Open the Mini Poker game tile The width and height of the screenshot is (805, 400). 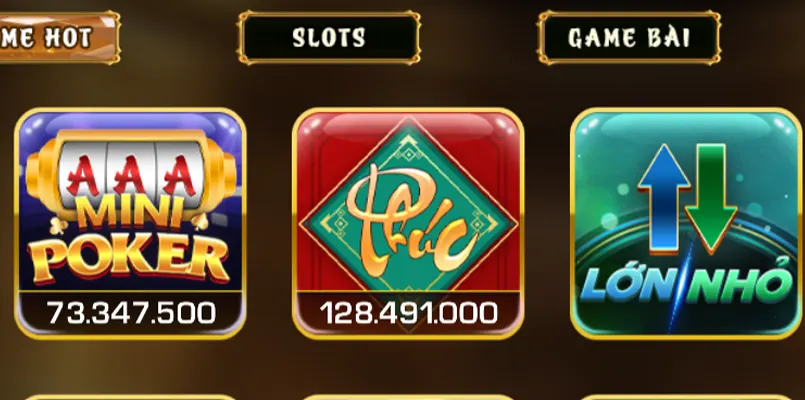click(x=130, y=224)
